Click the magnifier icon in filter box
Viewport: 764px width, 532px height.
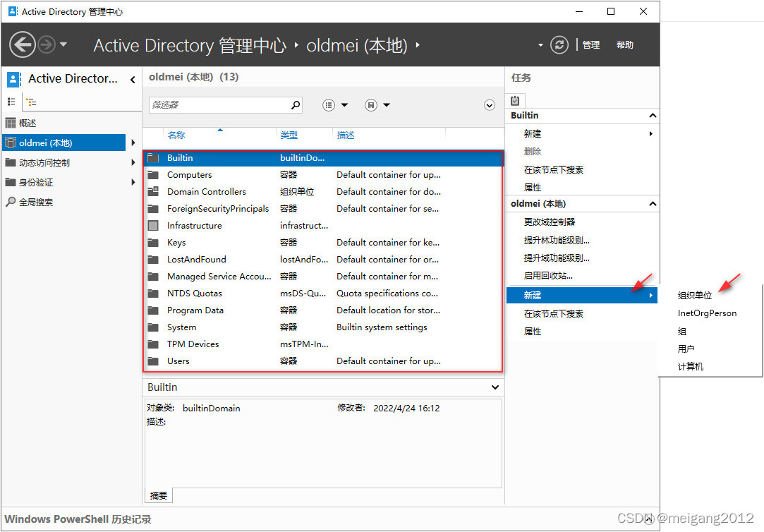click(x=296, y=105)
